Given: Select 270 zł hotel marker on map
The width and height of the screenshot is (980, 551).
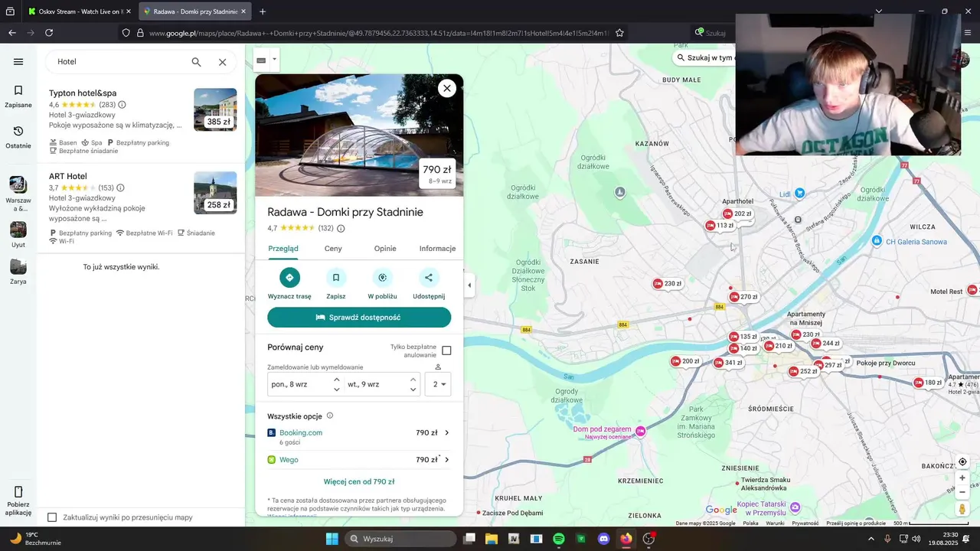Looking at the screenshot, I should click(x=743, y=297).
